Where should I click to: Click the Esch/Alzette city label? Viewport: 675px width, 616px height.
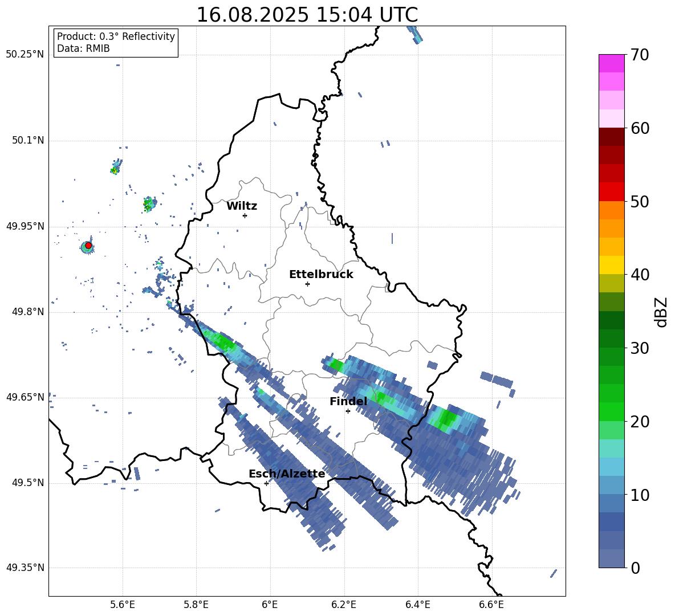point(287,474)
